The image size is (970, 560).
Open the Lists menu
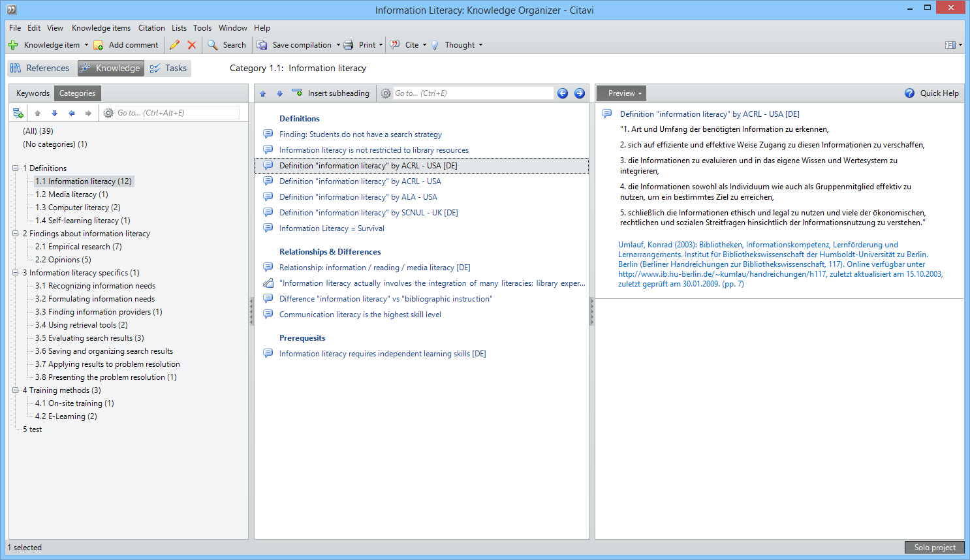click(180, 28)
